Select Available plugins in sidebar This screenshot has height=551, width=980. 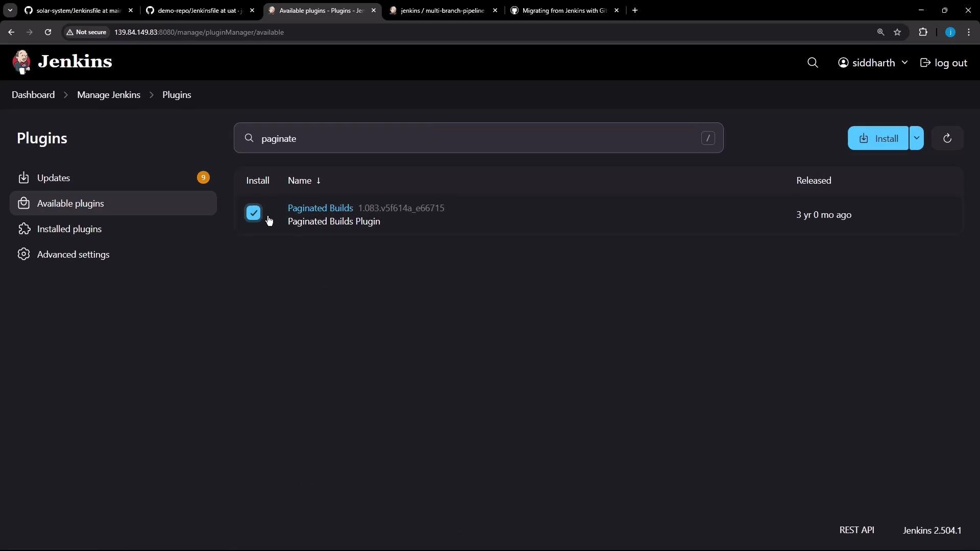[113, 203]
